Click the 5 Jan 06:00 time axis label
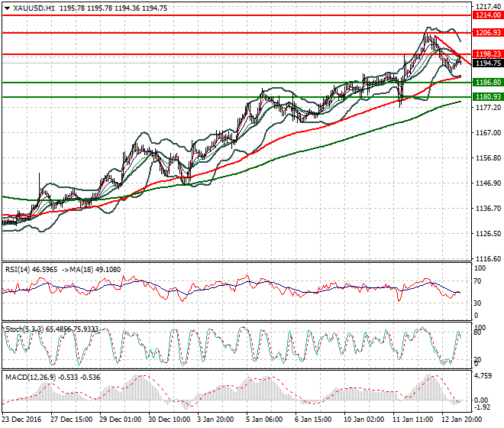The width and height of the screenshot is (504, 428). [x=264, y=420]
